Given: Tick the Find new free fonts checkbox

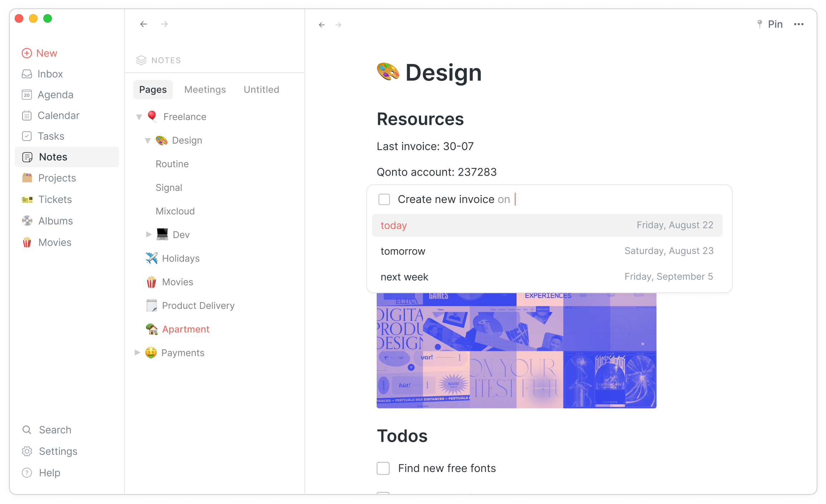Looking at the screenshot, I should [x=383, y=468].
